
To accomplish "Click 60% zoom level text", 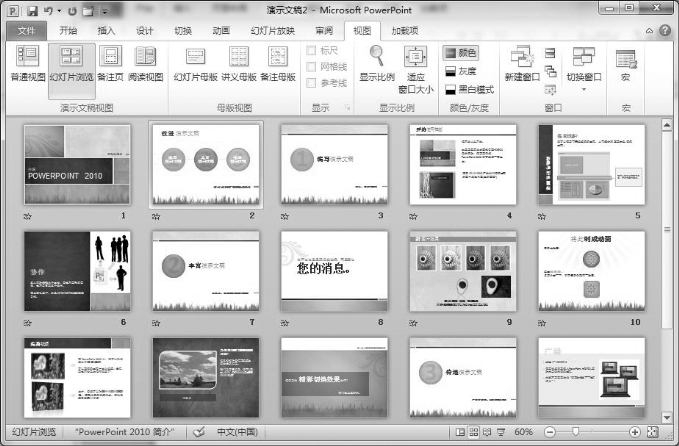I will [523, 432].
